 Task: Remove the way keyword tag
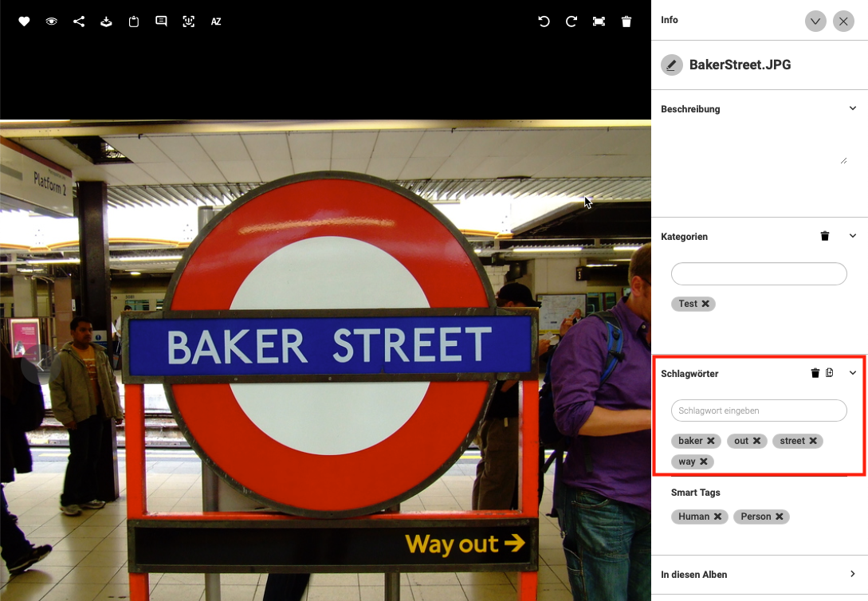tap(704, 462)
